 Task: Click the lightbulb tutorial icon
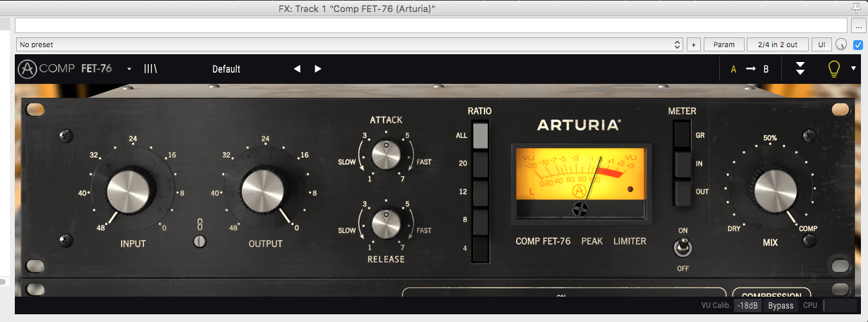pos(834,69)
